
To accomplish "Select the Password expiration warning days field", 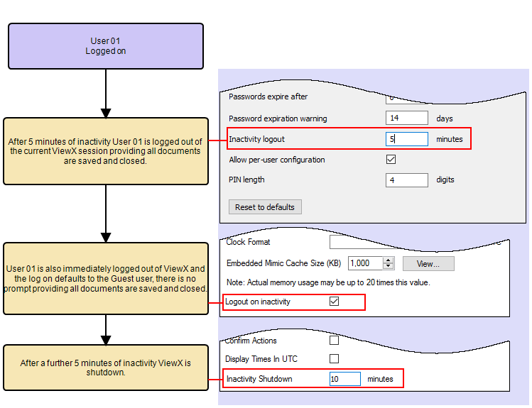I will [x=407, y=118].
